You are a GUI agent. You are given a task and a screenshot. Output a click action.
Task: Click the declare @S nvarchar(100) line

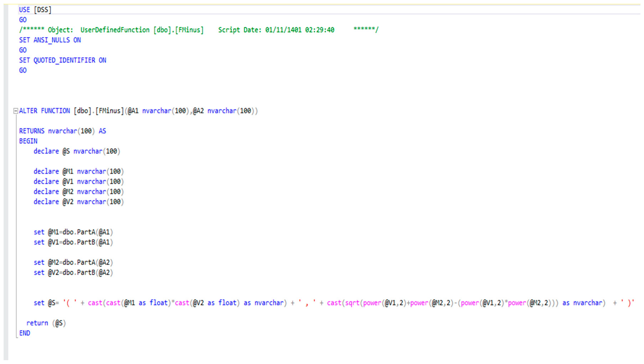tap(77, 151)
